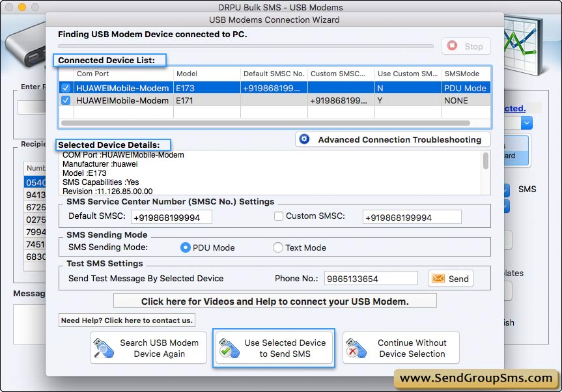This screenshot has width=562, height=392.
Task: Click the SMS Capabilities :Yes detail line
Action: 101,182
